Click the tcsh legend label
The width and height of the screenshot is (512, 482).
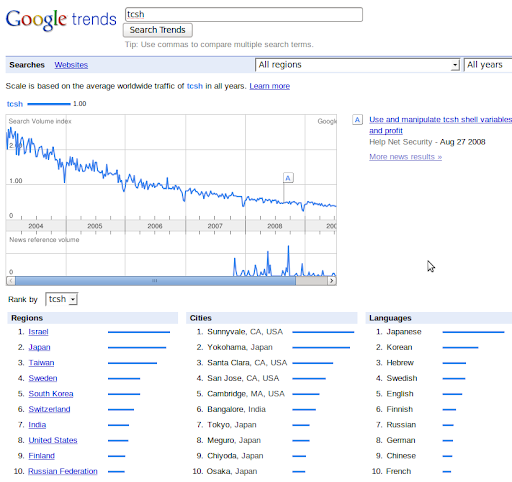click(x=15, y=104)
